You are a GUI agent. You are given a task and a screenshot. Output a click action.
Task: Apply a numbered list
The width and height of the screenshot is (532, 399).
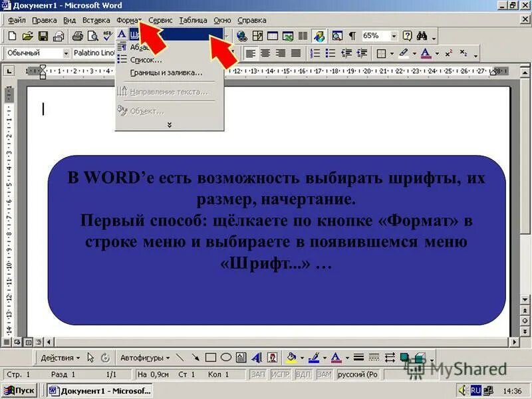click(315, 53)
